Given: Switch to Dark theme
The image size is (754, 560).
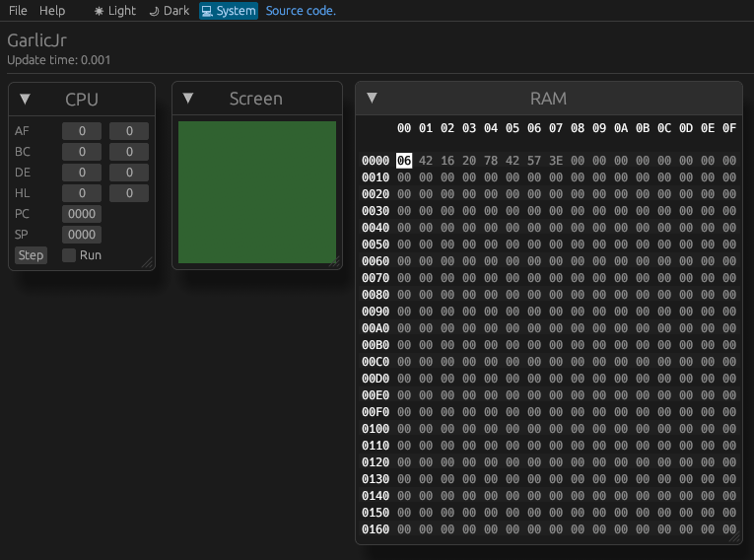Looking at the screenshot, I should (170, 11).
